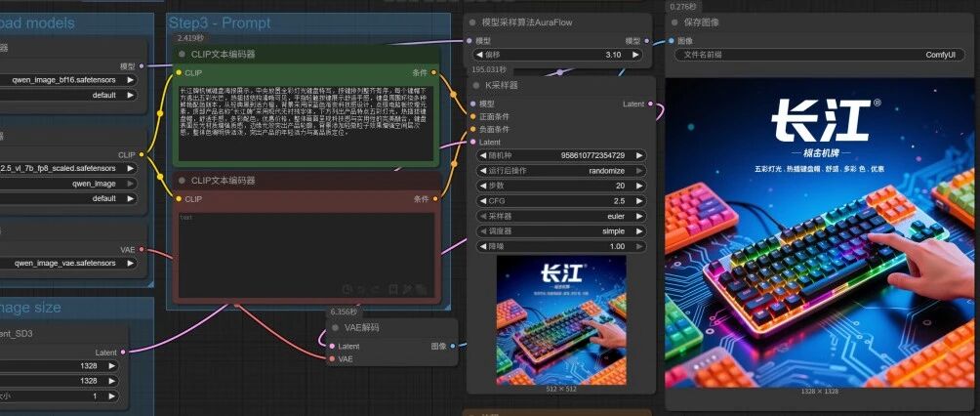The width and height of the screenshot is (980, 416).
Task: Decrease 偏移 value with left arrow
Action: point(478,55)
